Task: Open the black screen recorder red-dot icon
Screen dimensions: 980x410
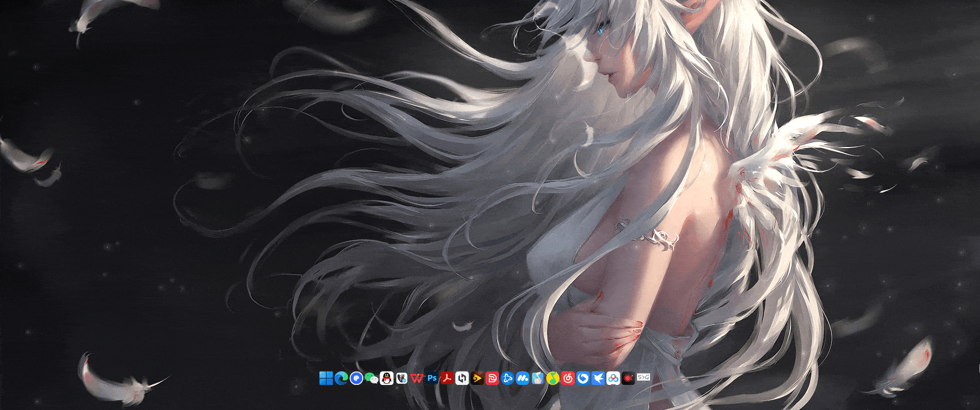Action: pos(628,378)
